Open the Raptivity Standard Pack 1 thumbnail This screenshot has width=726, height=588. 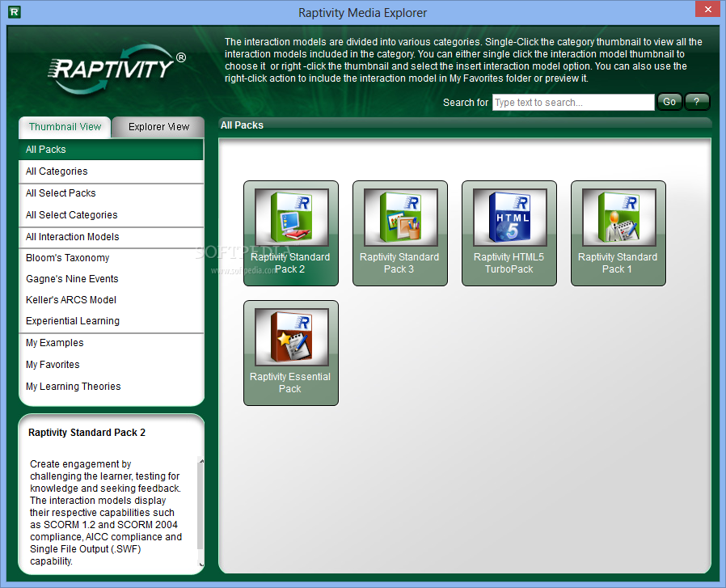click(x=618, y=233)
